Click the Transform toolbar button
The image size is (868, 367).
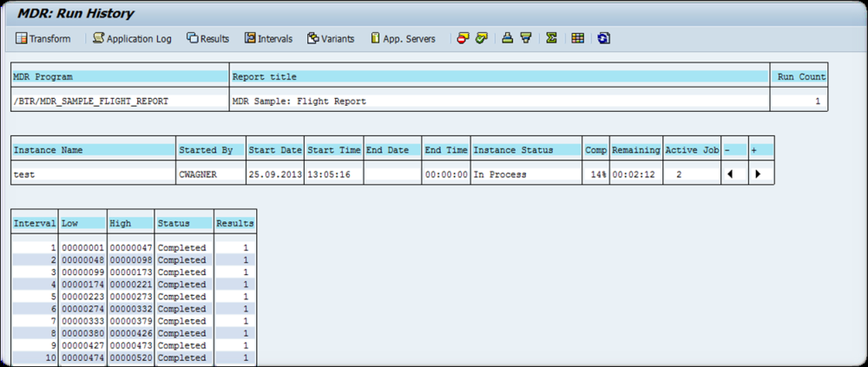click(43, 39)
